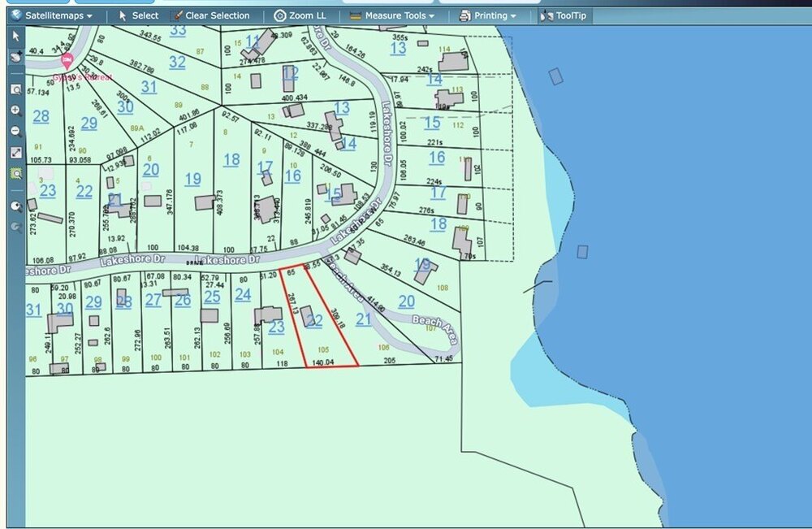Toggle the ToolTip option in toolbar
The image size is (812, 529).
pyautogui.click(x=566, y=15)
